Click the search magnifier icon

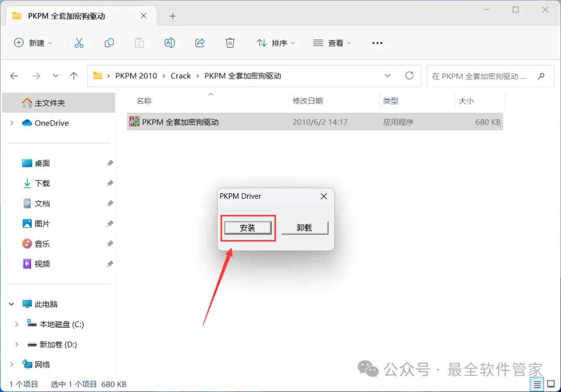pos(541,76)
